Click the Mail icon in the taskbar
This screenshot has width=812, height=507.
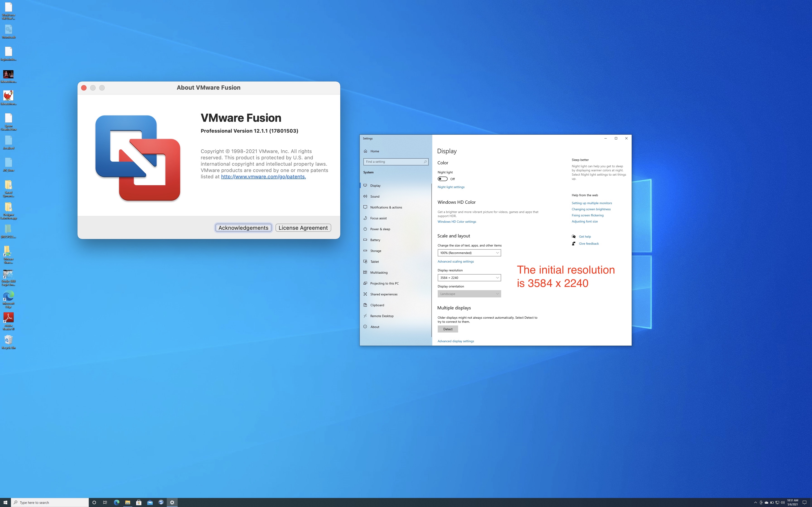point(150,502)
